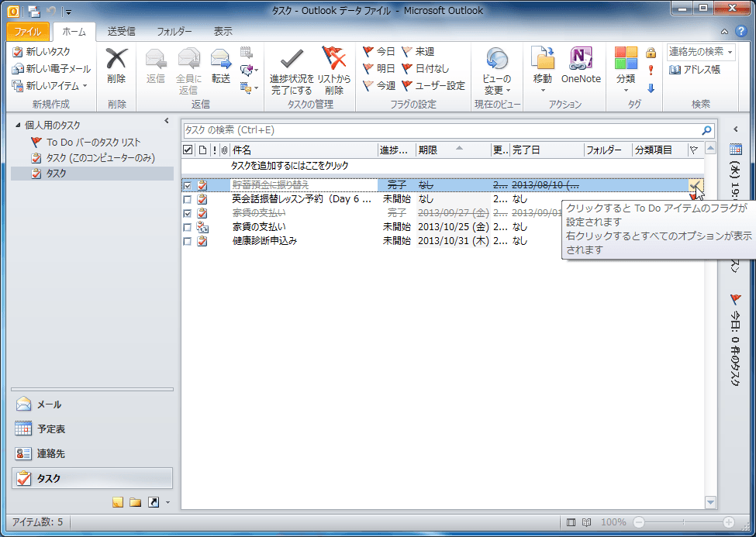
Task: Set flag to 今日
Action: [379, 51]
